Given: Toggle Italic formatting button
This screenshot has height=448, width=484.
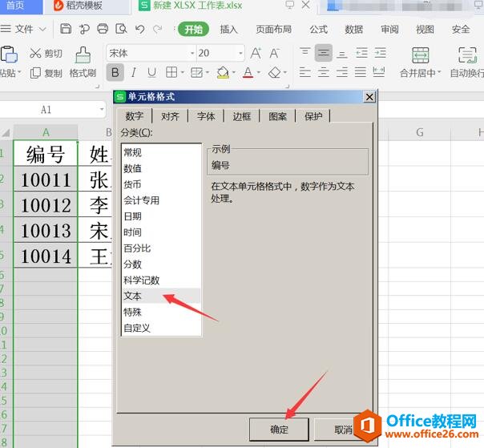Looking at the screenshot, I should 134,73.
